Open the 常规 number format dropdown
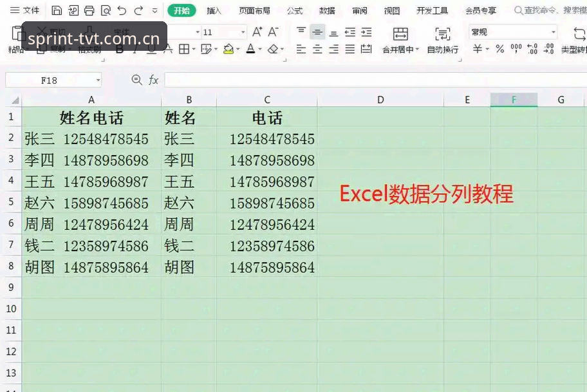This screenshot has width=587, height=392. (553, 32)
